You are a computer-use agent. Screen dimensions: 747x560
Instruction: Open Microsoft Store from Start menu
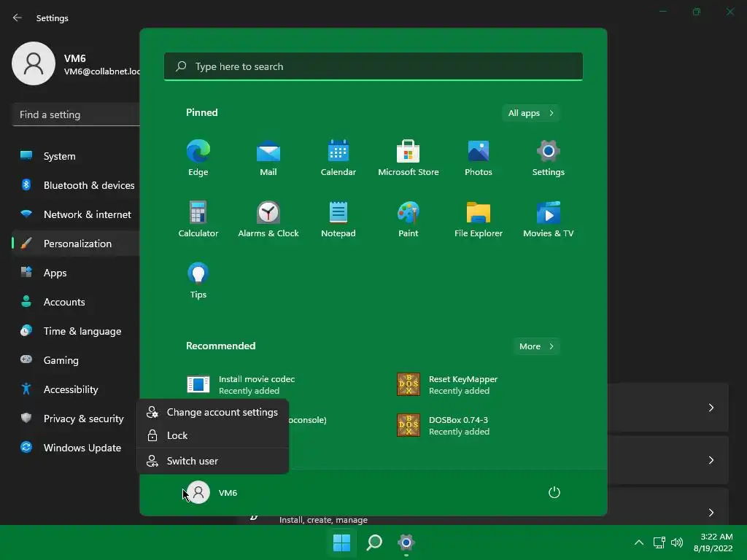[409, 158]
